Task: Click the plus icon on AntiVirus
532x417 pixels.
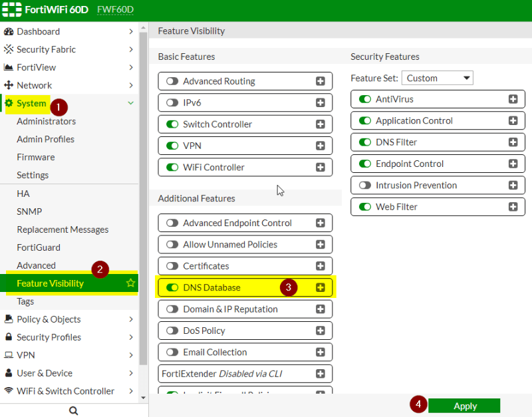Action: 513,99
